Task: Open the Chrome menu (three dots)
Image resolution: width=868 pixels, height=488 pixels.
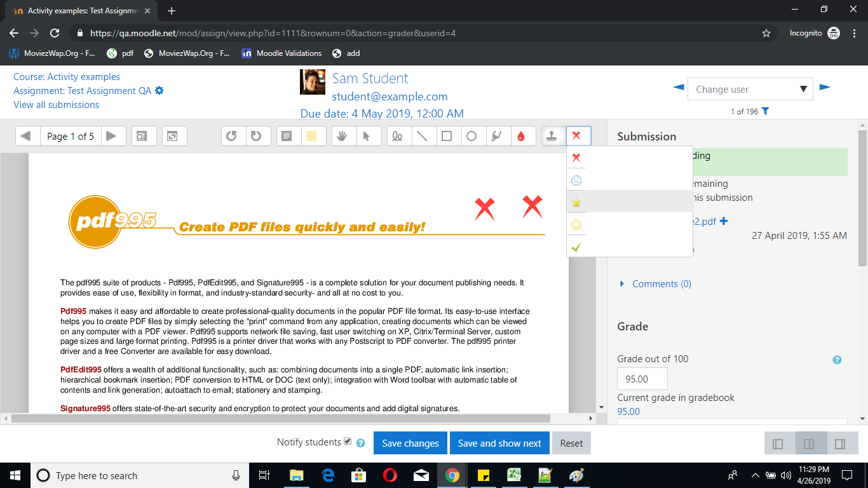Action: (853, 33)
